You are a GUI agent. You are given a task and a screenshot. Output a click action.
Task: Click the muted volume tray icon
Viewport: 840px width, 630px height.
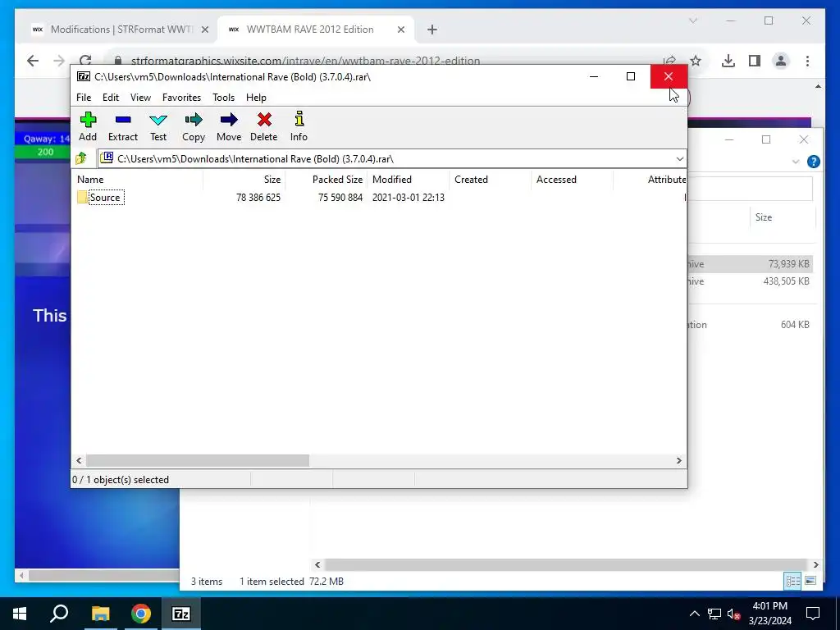[x=734, y=614]
